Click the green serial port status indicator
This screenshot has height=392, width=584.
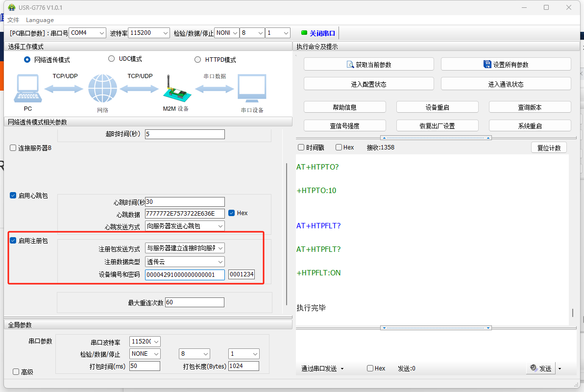click(x=304, y=33)
